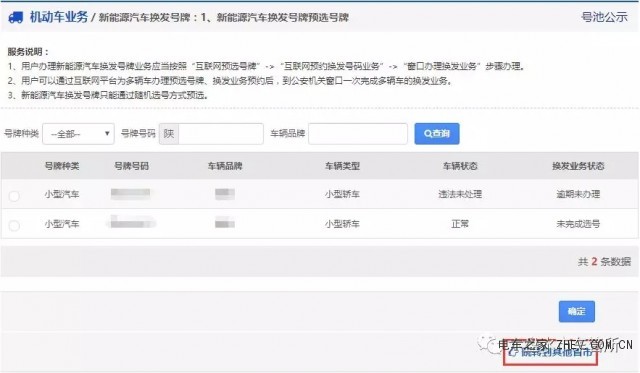Click the 号牌种类 column header
Image resolution: width=640 pixels, height=373 pixels.
[x=62, y=166]
